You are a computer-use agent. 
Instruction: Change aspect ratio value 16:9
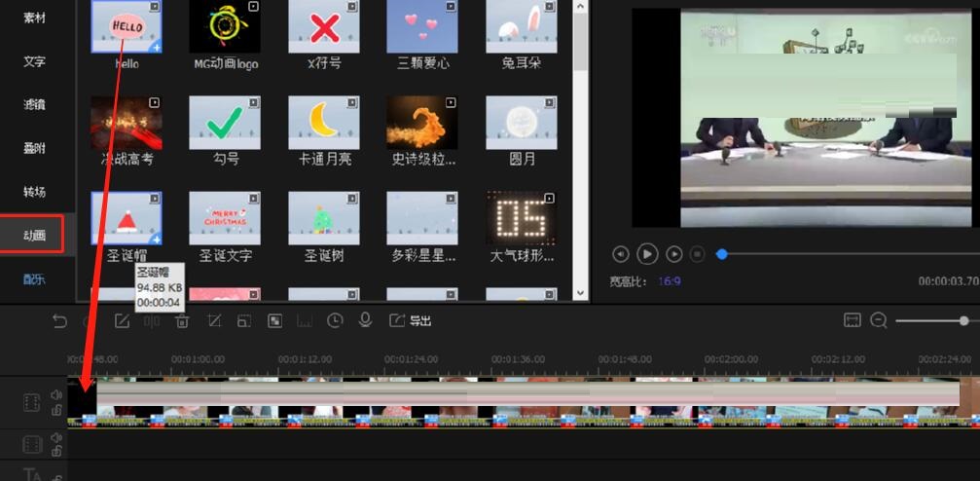[x=670, y=281]
